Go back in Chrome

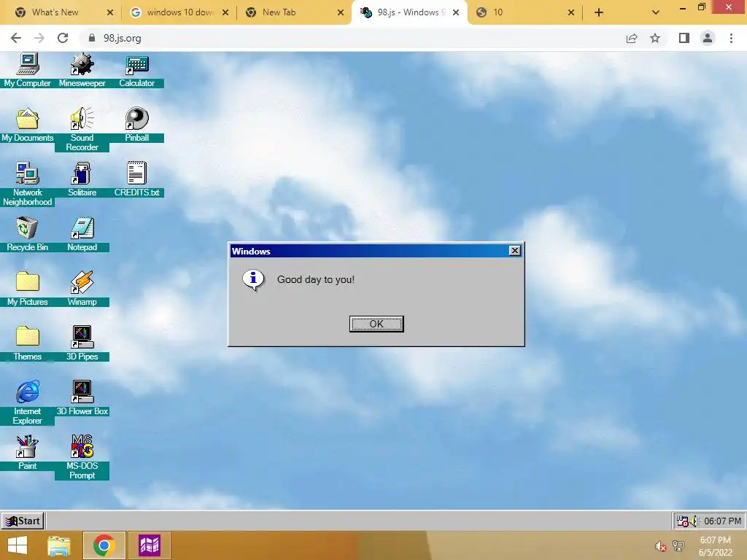point(16,38)
